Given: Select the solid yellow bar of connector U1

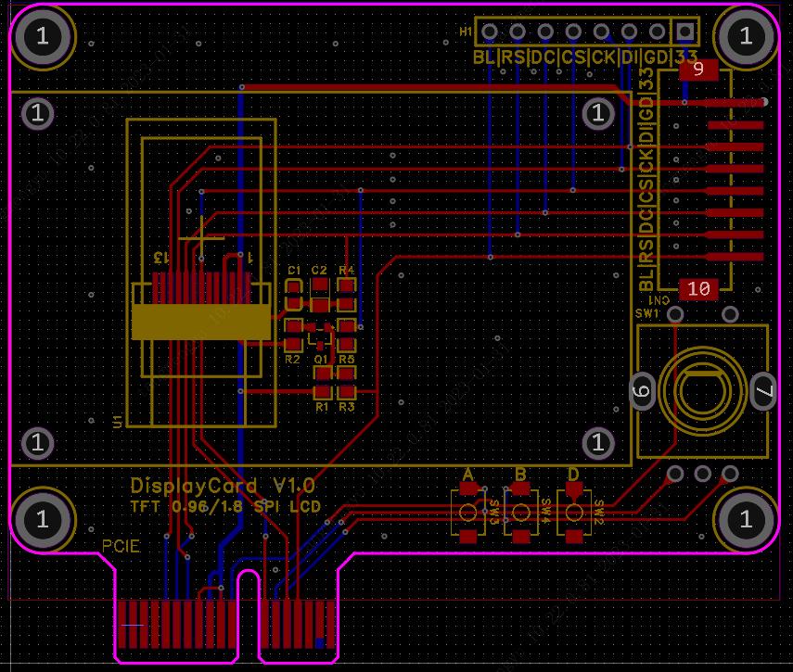Looking at the screenshot, I should pyautogui.click(x=201, y=322).
